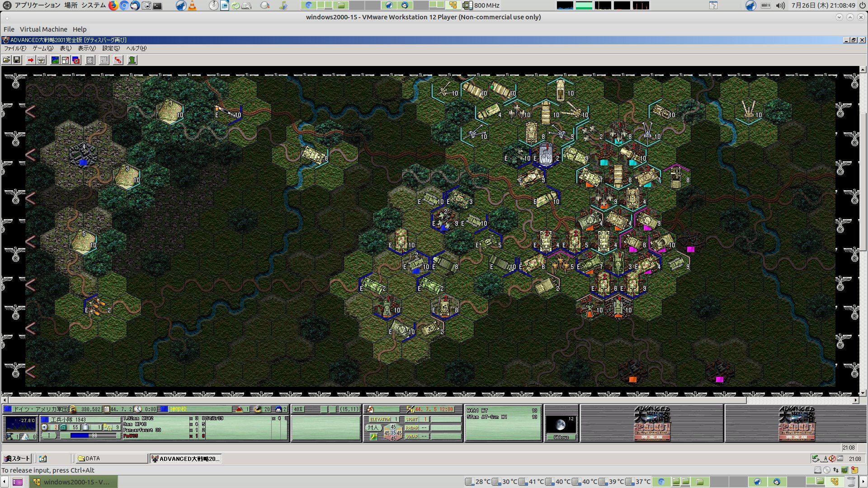Click the ALL toolbar button icon
The image size is (868, 488).
pos(104,60)
